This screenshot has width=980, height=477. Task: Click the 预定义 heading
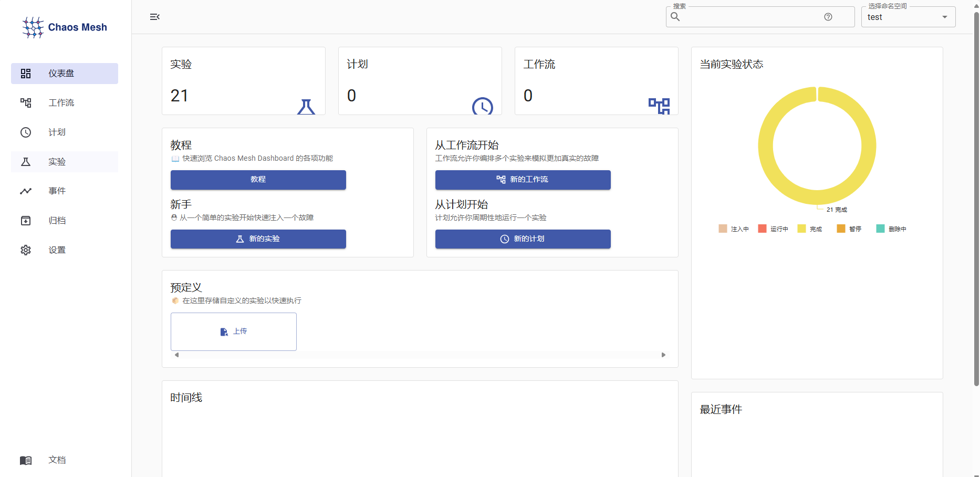point(186,288)
